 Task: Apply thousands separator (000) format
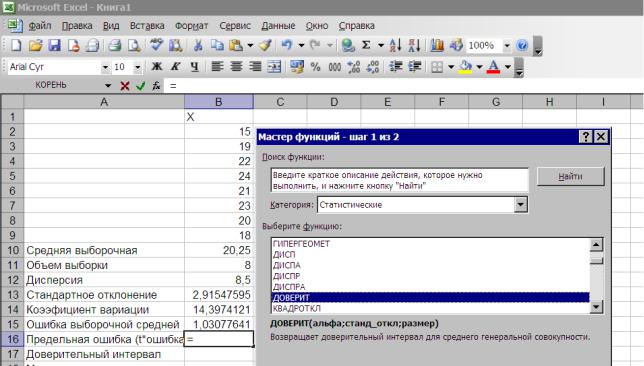point(334,67)
